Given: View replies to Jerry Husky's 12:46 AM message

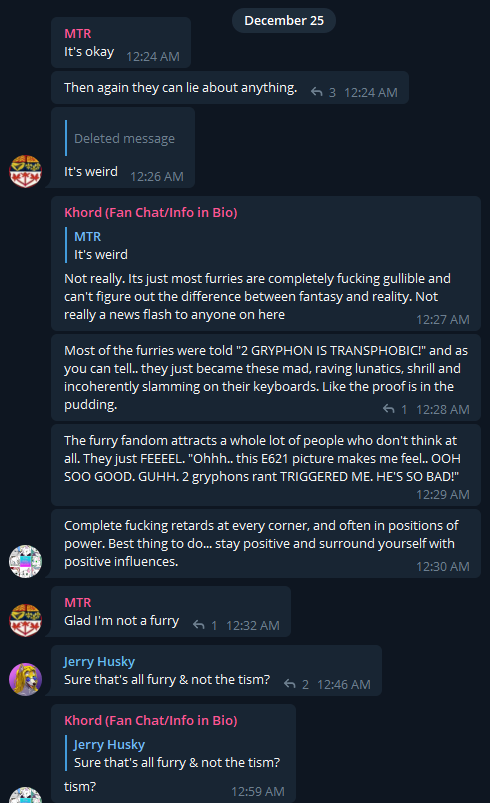Looking at the screenshot, I should pos(296,684).
